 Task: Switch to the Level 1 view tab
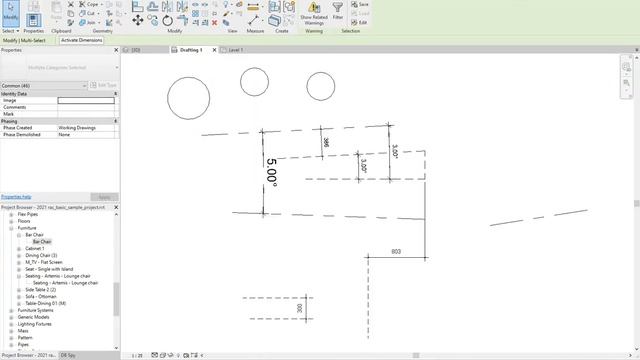[236, 50]
